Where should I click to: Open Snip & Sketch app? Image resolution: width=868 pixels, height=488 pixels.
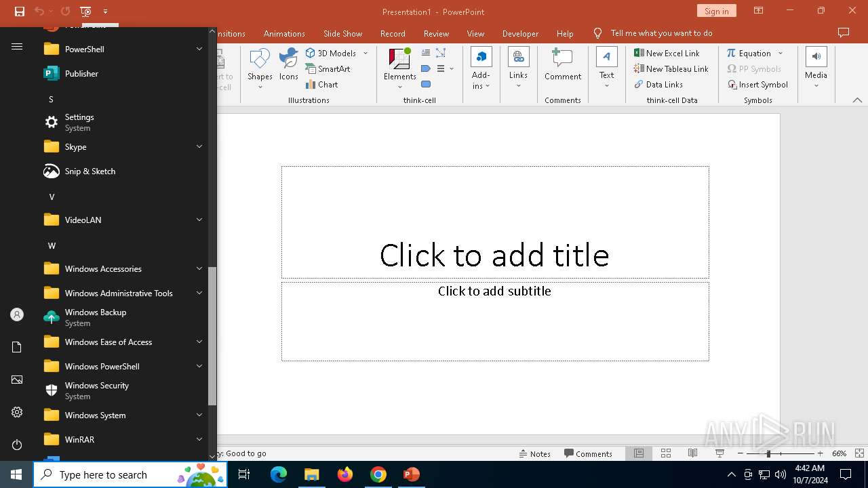pyautogui.click(x=122, y=171)
